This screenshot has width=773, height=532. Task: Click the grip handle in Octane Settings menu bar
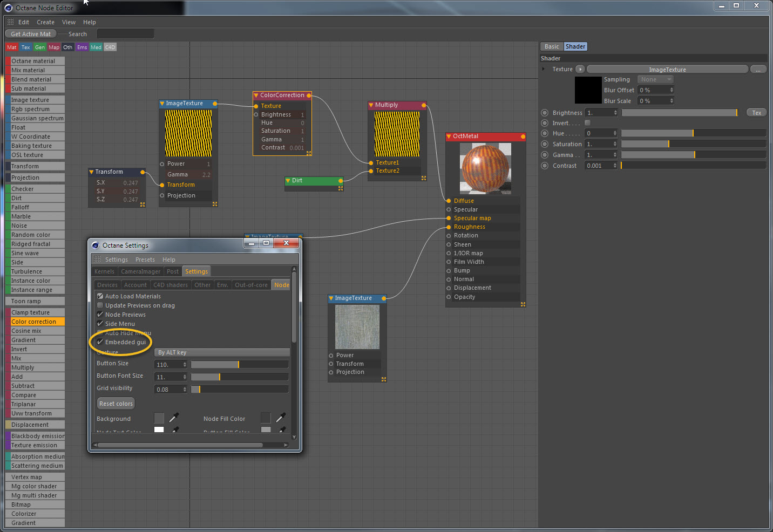pyautogui.click(x=97, y=260)
